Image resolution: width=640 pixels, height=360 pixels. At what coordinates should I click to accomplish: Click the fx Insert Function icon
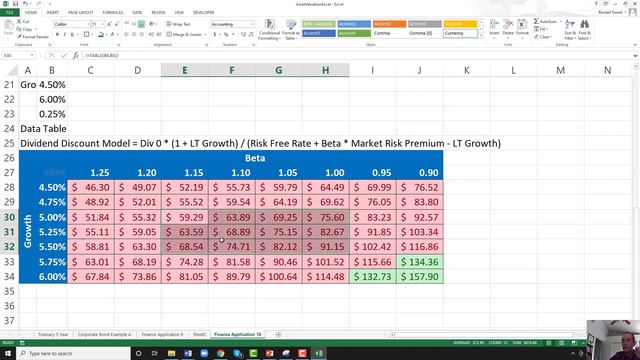coord(76,55)
